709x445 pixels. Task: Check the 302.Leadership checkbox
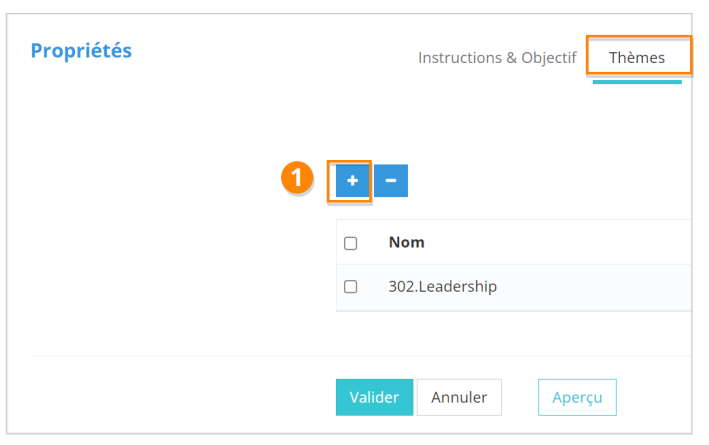click(351, 287)
